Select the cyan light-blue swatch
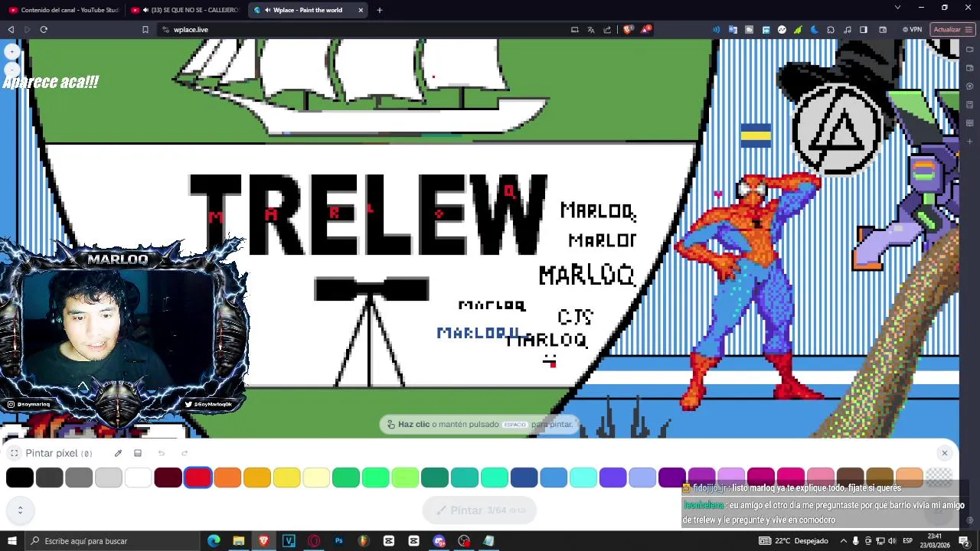 (x=583, y=478)
